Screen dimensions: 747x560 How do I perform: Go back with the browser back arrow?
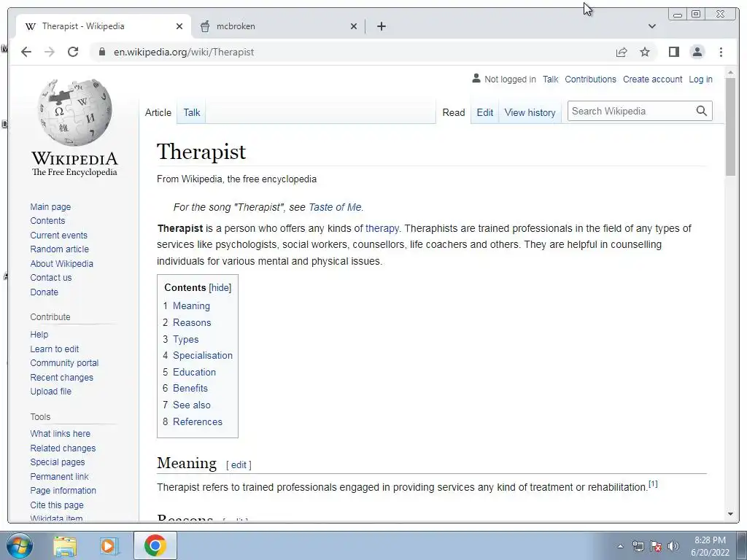point(26,52)
